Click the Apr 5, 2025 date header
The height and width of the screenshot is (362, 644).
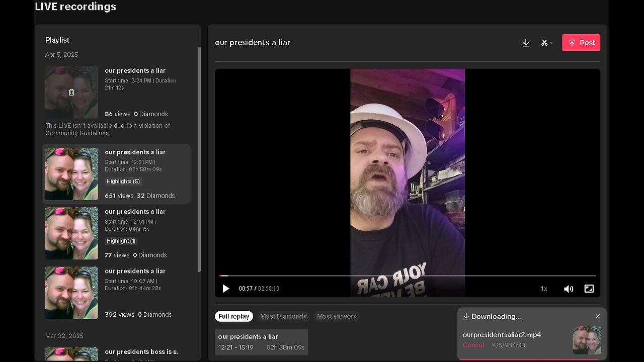(61, 55)
